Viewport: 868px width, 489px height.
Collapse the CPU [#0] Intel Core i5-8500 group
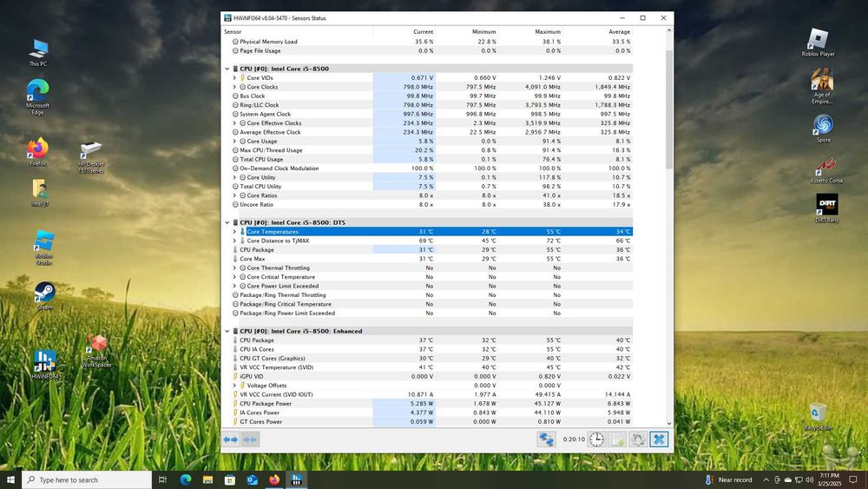click(x=227, y=69)
